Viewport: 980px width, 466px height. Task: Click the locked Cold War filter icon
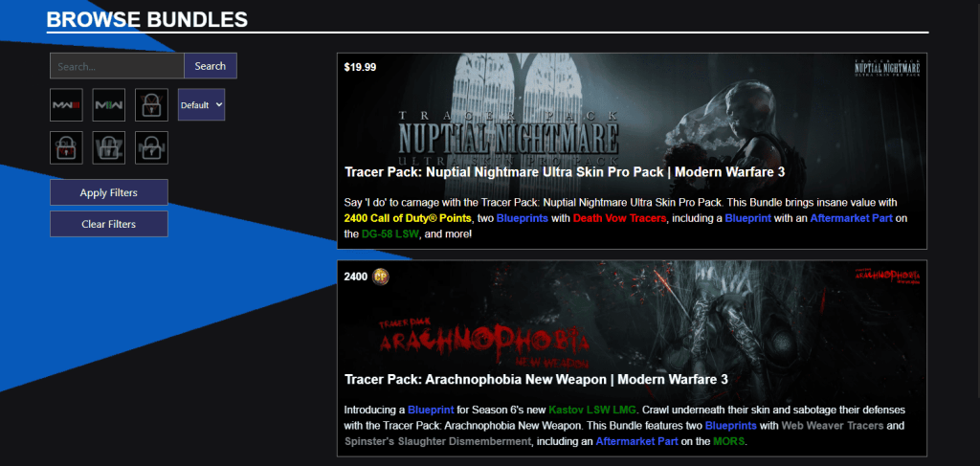point(66,147)
